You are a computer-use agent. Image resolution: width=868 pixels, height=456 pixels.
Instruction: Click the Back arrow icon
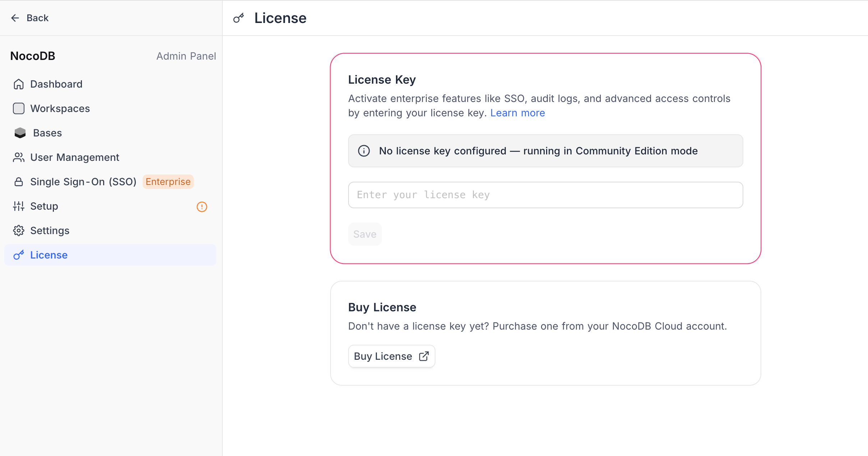[15, 18]
